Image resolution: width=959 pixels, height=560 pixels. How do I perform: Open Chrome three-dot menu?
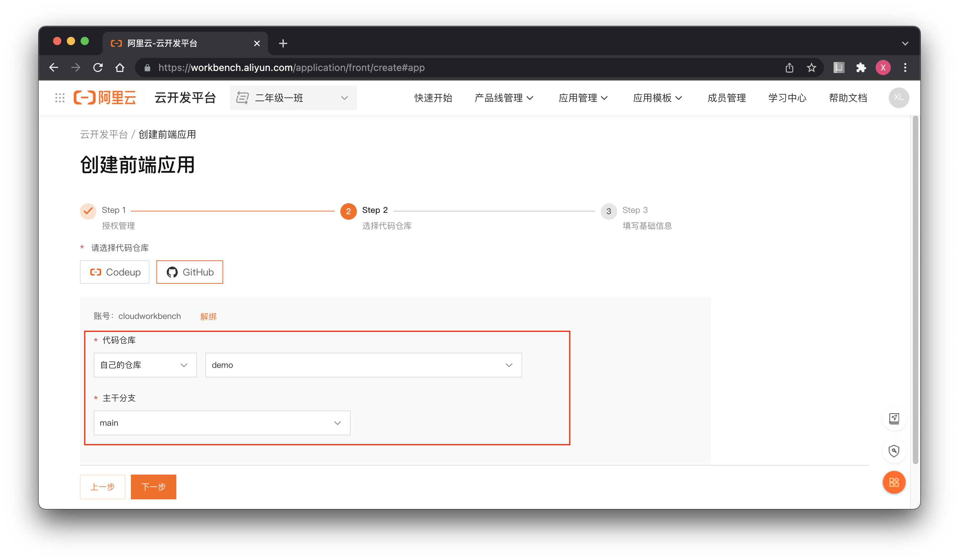click(x=905, y=68)
